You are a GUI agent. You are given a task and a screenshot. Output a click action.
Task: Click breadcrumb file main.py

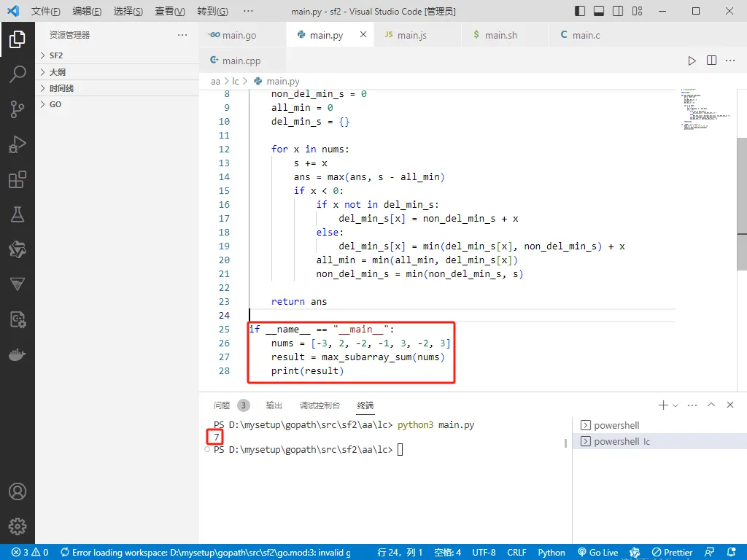click(x=283, y=82)
